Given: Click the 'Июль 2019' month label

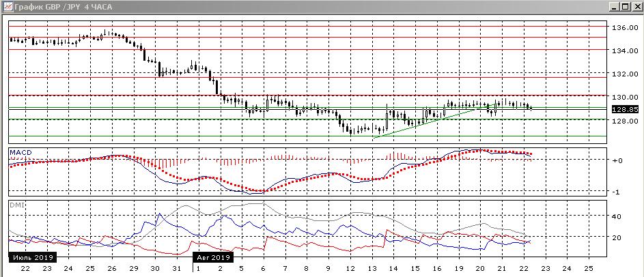Looking at the screenshot, I should pyautogui.click(x=32, y=258).
